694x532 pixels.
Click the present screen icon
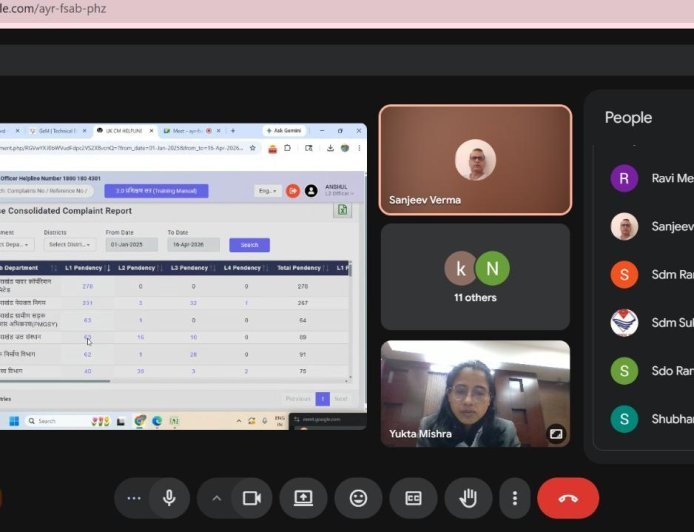[x=304, y=498]
